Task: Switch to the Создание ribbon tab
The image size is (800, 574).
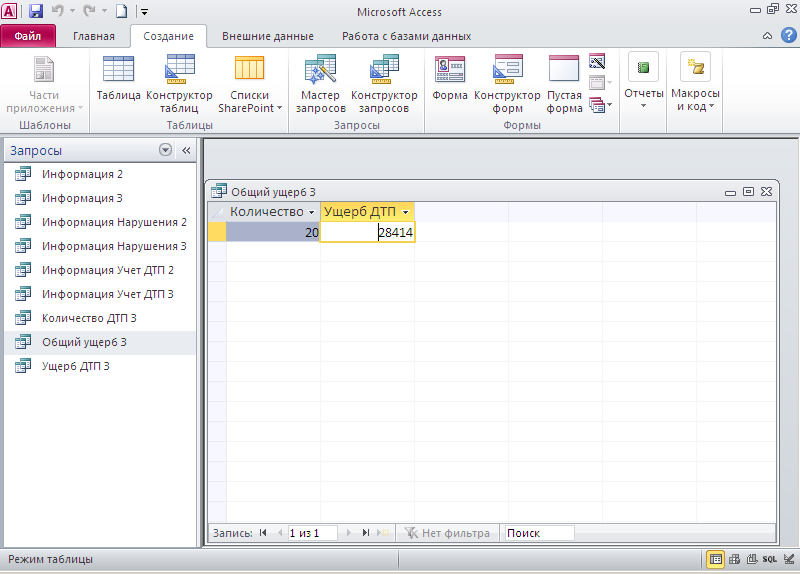Action: coord(168,36)
